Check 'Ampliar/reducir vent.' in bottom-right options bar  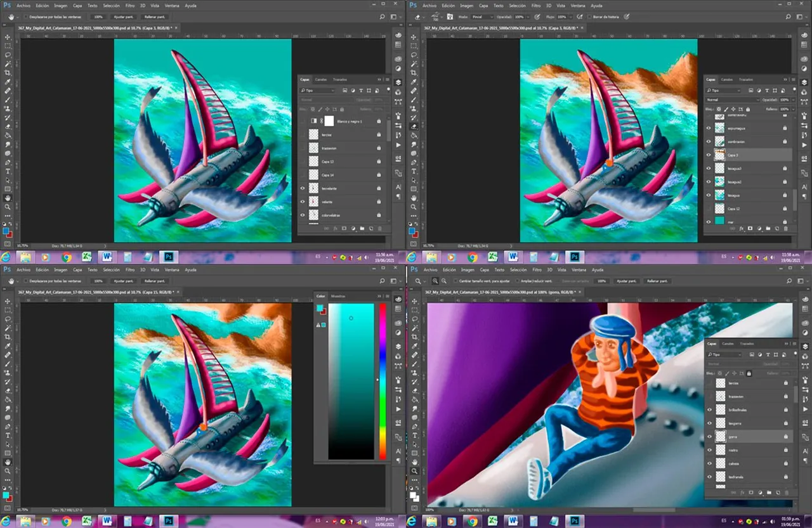coord(518,281)
